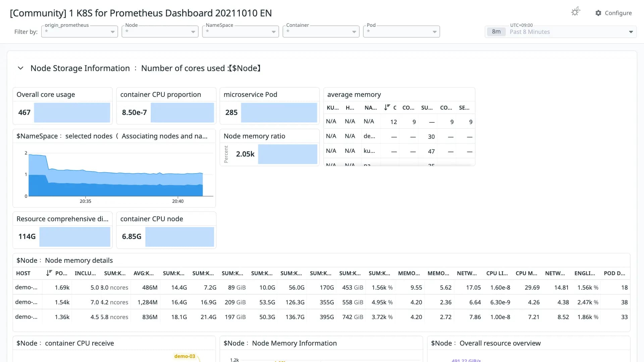This screenshot has width=644, height=362.
Task: Click the 29.69 cell
Action: coord(532,288)
